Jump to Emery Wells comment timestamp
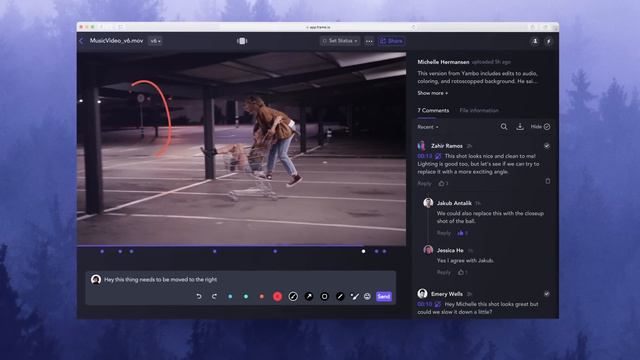Viewport: 640px width, 360px height. [x=424, y=304]
